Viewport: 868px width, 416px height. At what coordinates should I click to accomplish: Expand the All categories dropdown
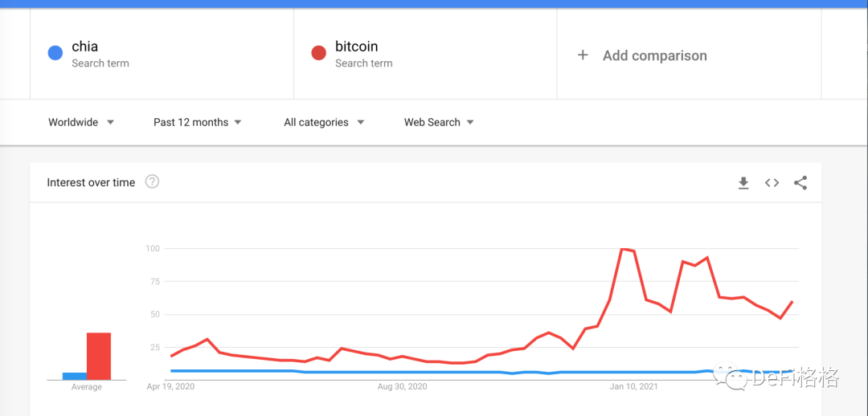[x=324, y=122]
